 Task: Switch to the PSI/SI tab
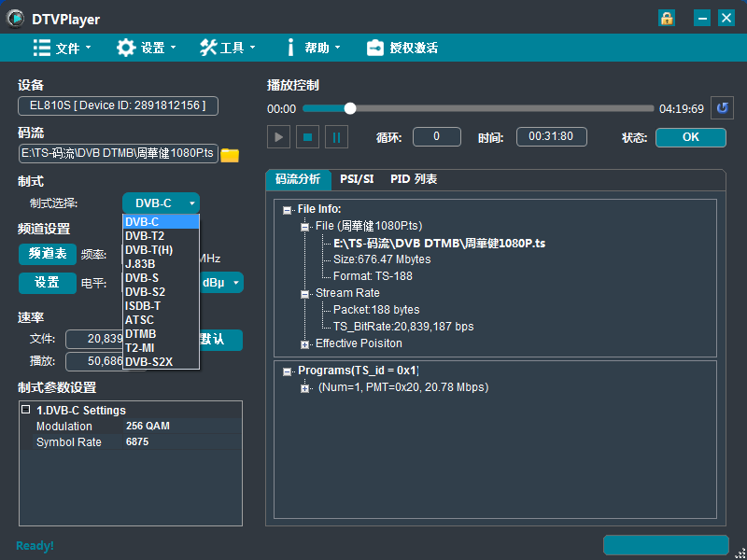click(357, 179)
